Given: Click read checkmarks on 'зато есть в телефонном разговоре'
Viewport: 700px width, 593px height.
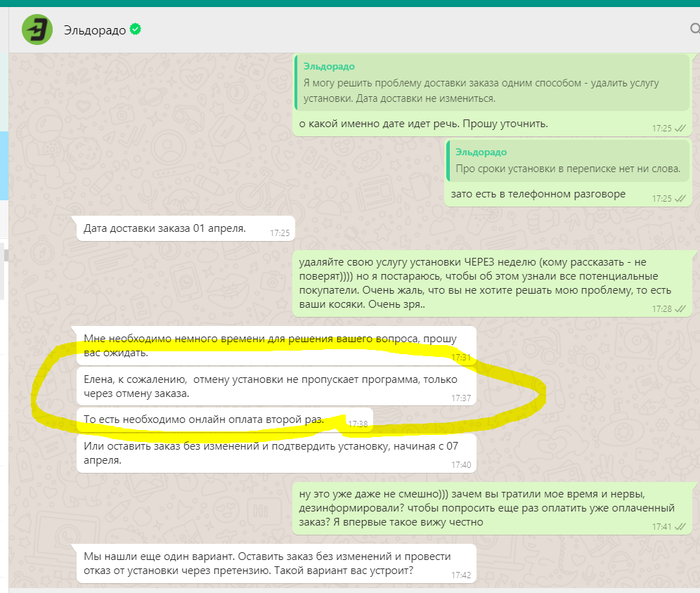Looking at the screenshot, I should pos(680,198).
